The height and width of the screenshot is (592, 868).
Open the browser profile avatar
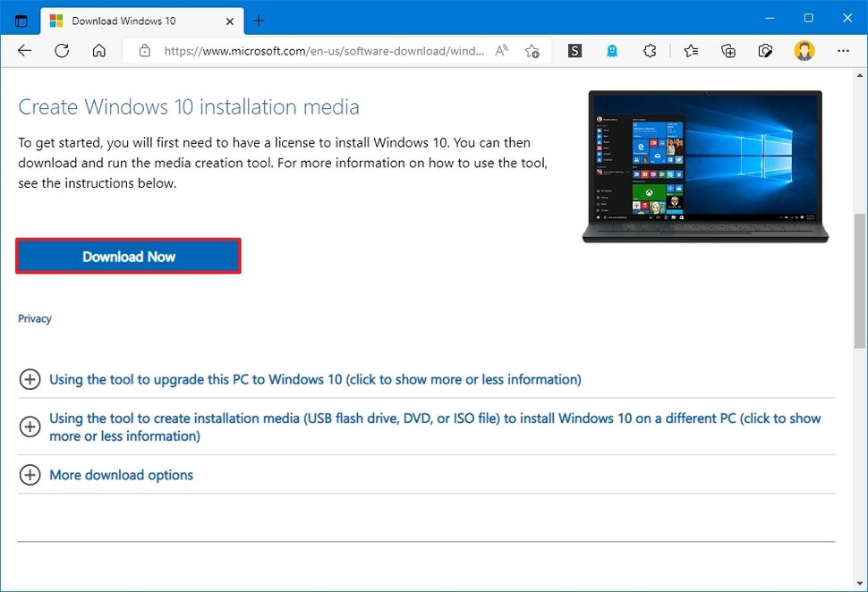[x=804, y=51]
